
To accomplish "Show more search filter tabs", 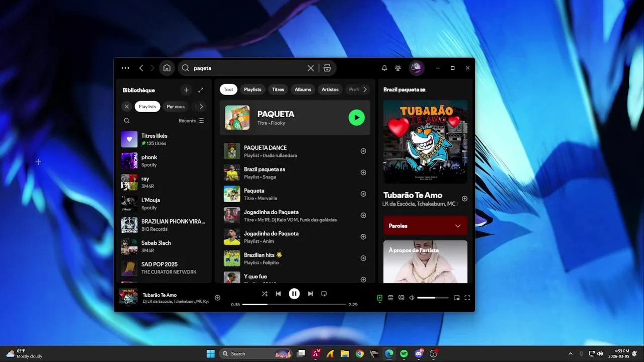I will [x=365, y=89].
